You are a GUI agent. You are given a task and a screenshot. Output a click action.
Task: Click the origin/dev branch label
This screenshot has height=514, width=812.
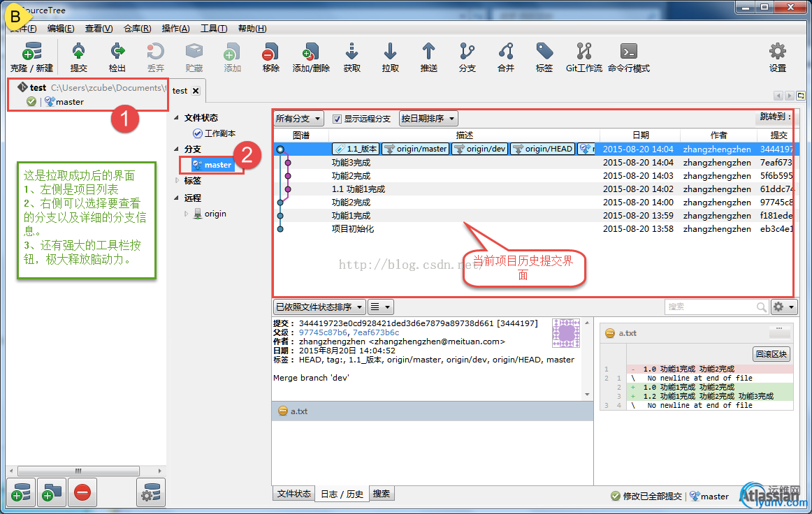pos(480,149)
